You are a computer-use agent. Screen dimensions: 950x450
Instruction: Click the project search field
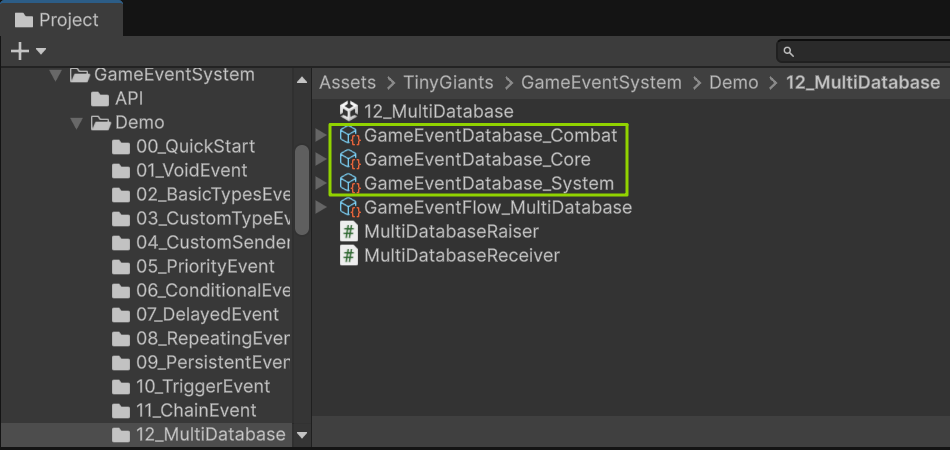[x=865, y=51]
